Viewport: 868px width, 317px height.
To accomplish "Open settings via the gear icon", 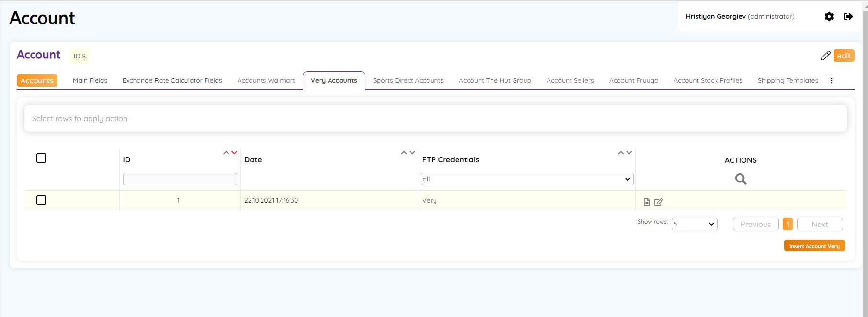I will (x=829, y=17).
